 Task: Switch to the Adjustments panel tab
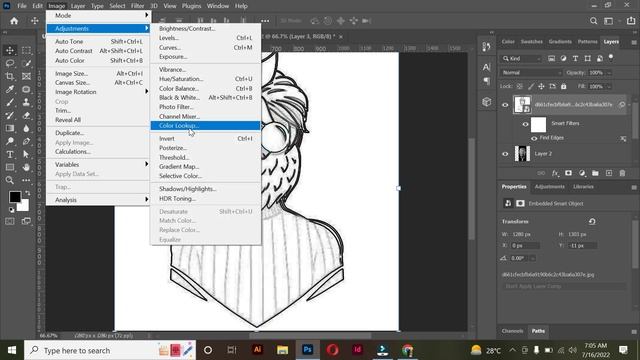click(549, 187)
